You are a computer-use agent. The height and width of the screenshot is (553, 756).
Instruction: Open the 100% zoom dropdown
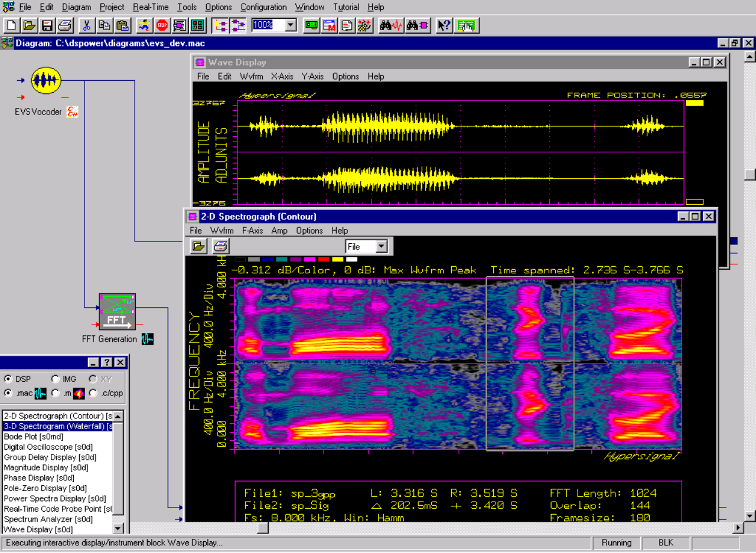click(x=291, y=25)
